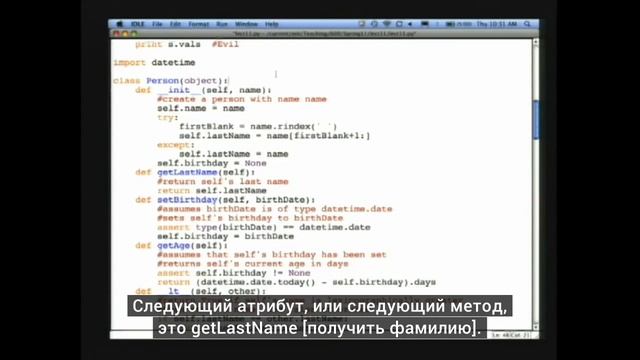The height and width of the screenshot is (360, 640).
Task: Click the 'except:' keyword line
Action: (176, 145)
